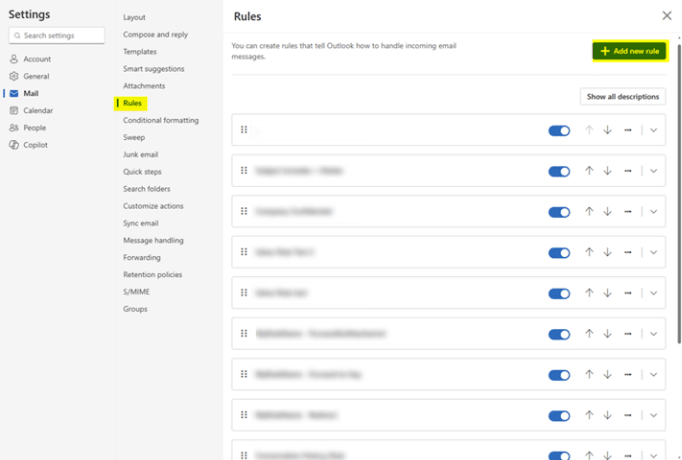Open the Copilot settings category

pyautogui.click(x=36, y=144)
